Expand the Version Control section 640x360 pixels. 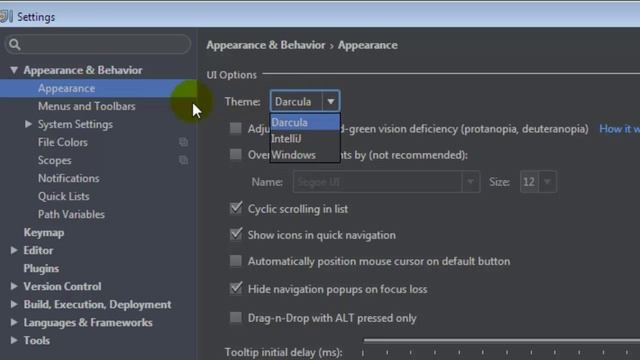pyautogui.click(x=14, y=286)
